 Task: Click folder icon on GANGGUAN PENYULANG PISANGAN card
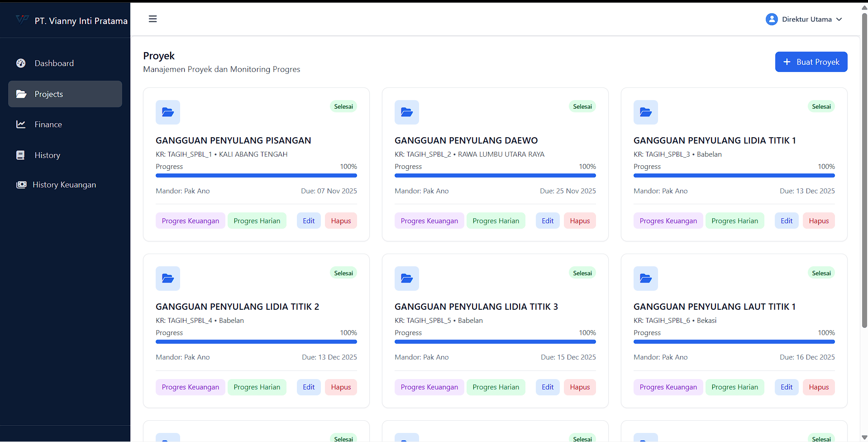tap(168, 112)
